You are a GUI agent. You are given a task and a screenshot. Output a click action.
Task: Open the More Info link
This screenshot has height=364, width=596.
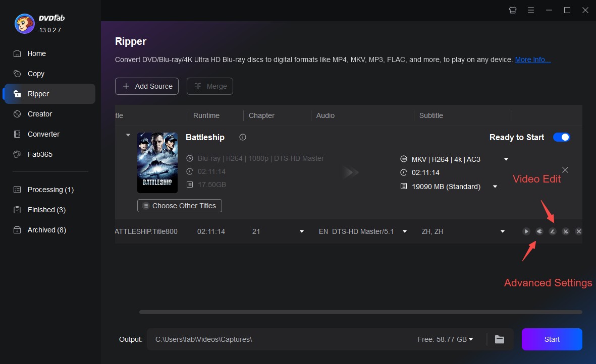point(532,59)
